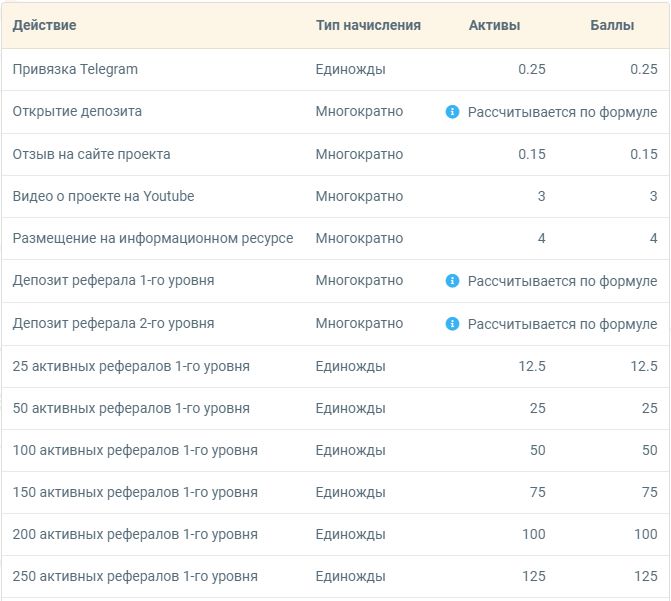Click the Действие column header
The width and height of the screenshot is (671, 601).
click(45, 25)
